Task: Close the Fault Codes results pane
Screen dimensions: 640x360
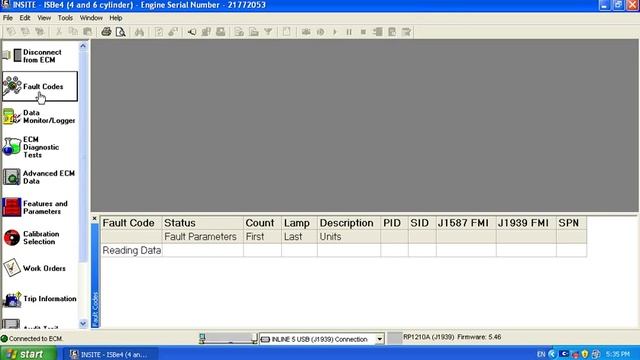Action: 95,219
